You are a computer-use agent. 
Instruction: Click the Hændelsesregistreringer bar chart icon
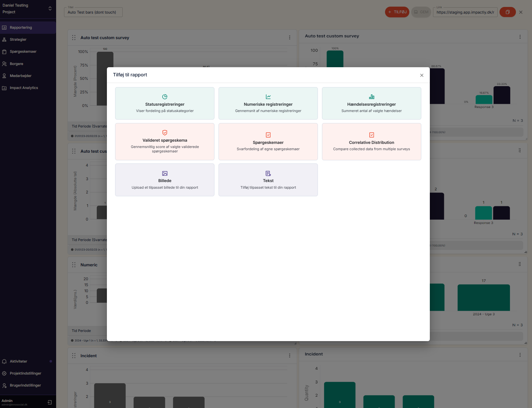(x=371, y=97)
